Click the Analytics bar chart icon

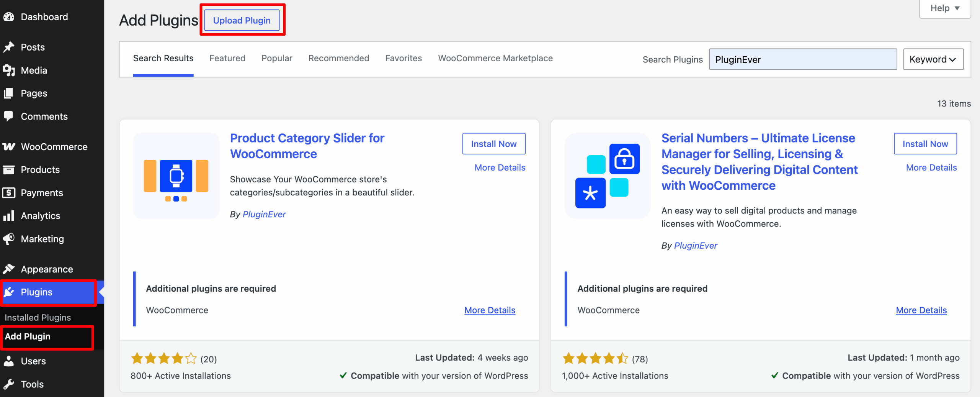[x=9, y=216]
